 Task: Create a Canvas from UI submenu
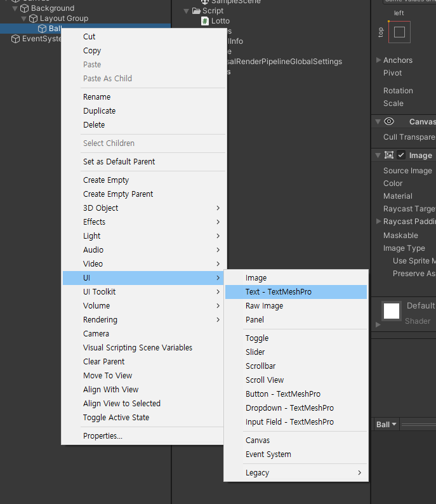click(x=296, y=441)
